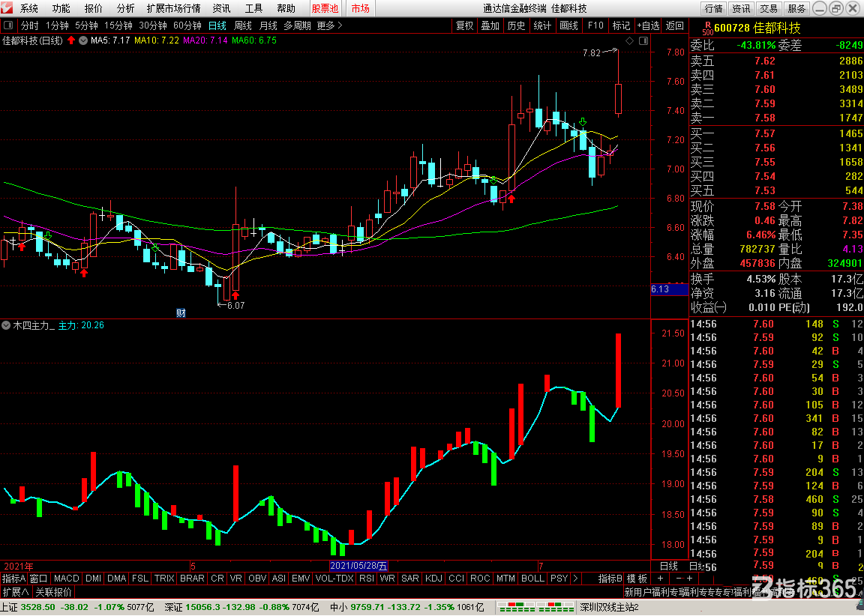
Task: Click the 画线 drawing button
Action: pyautogui.click(x=568, y=26)
